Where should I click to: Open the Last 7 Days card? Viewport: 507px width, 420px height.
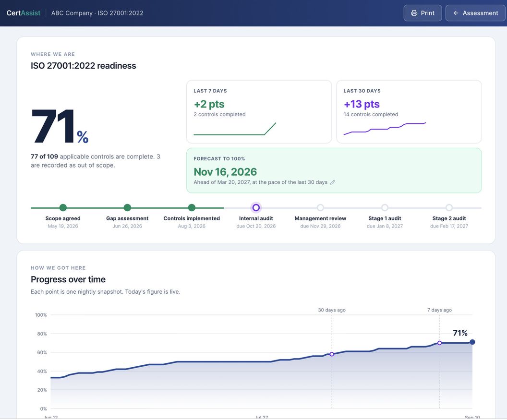coord(259,111)
